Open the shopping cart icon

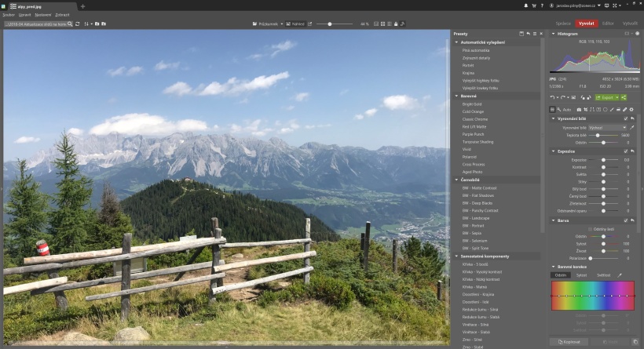(534, 5)
